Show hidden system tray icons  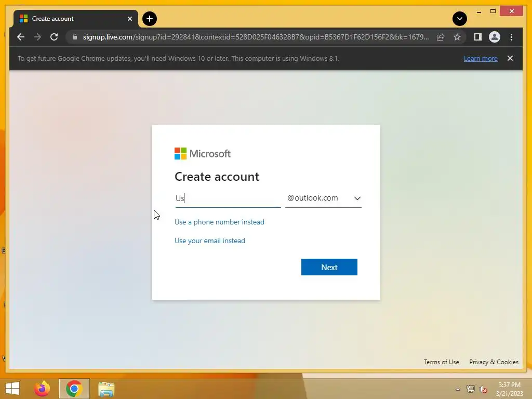[x=458, y=389]
